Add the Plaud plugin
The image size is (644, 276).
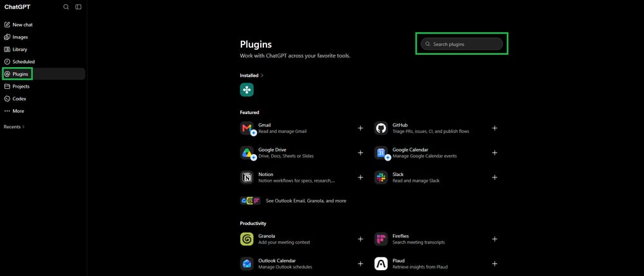coord(495,264)
